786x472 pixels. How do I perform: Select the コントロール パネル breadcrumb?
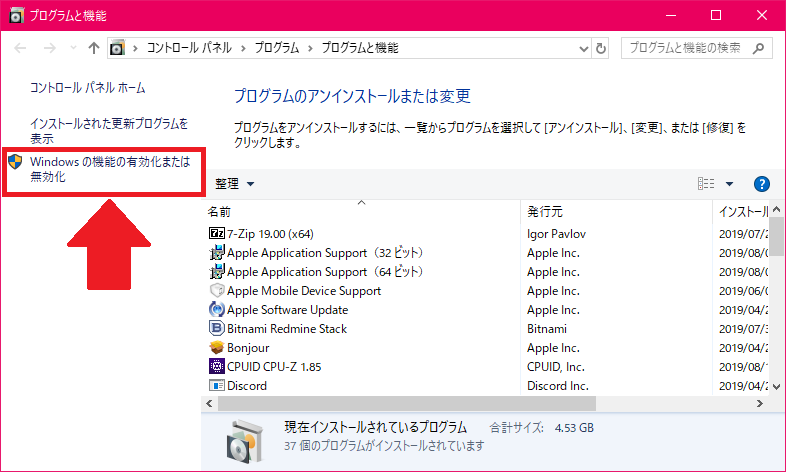click(x=189, y=48)
